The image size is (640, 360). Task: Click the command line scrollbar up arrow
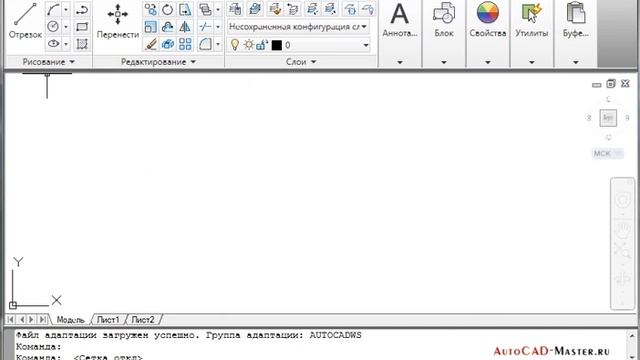click(x=632, y=336)
